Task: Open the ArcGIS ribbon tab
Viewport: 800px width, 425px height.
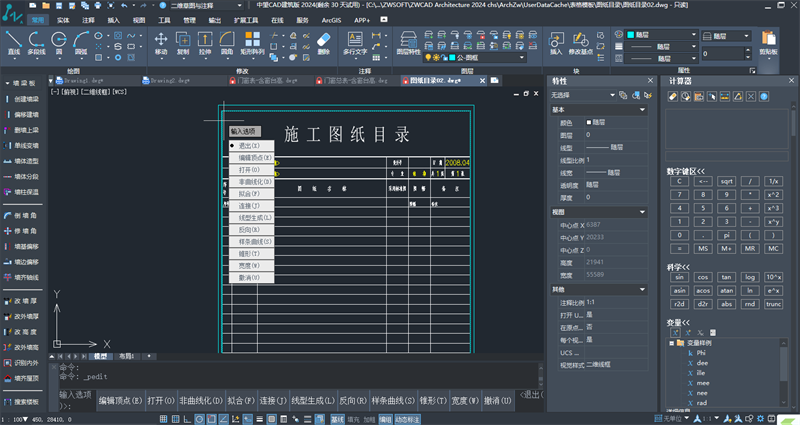Action: (x=331, y=20)
